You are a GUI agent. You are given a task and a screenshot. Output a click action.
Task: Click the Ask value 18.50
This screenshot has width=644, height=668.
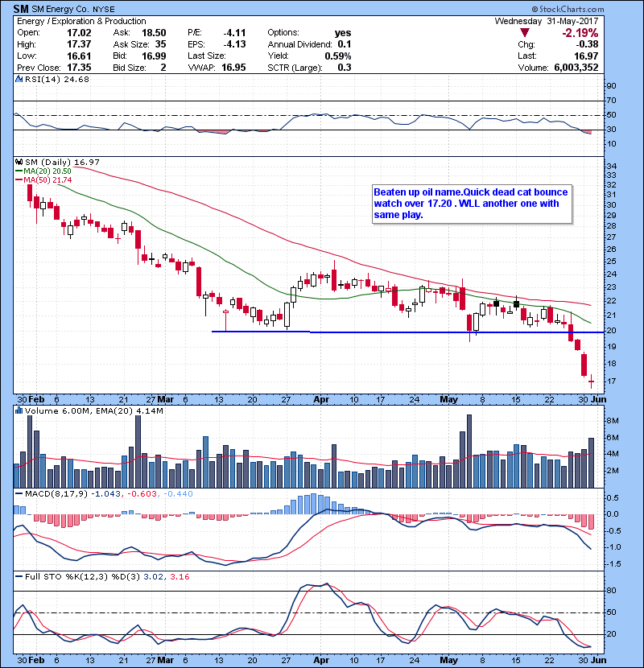(x=154, y=33)
